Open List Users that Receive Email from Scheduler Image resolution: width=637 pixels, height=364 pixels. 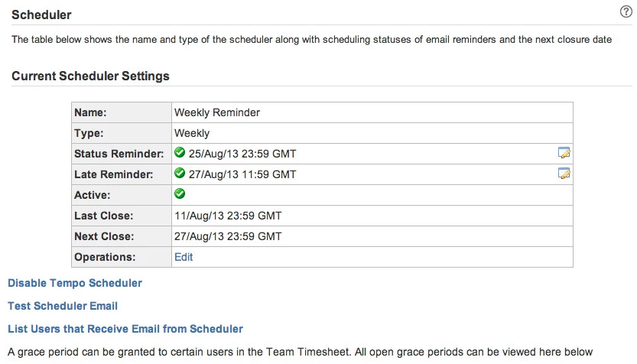click(x=125, y=329)
